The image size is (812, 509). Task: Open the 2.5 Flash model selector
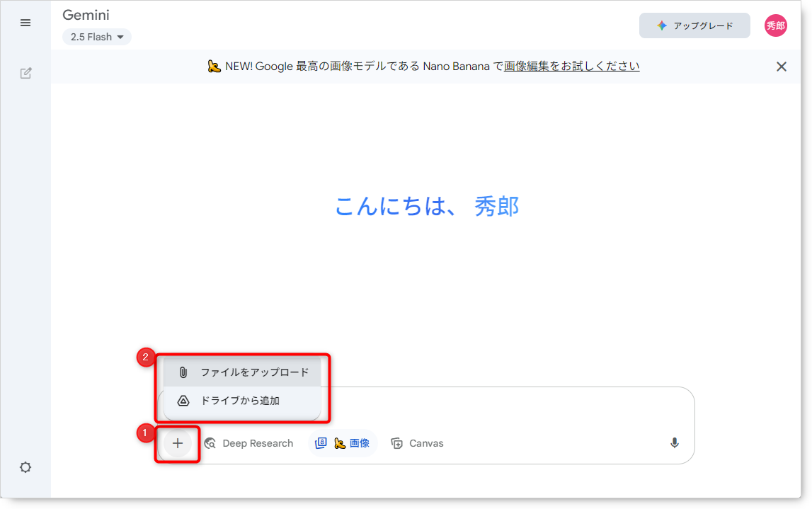tap(97, 37)
